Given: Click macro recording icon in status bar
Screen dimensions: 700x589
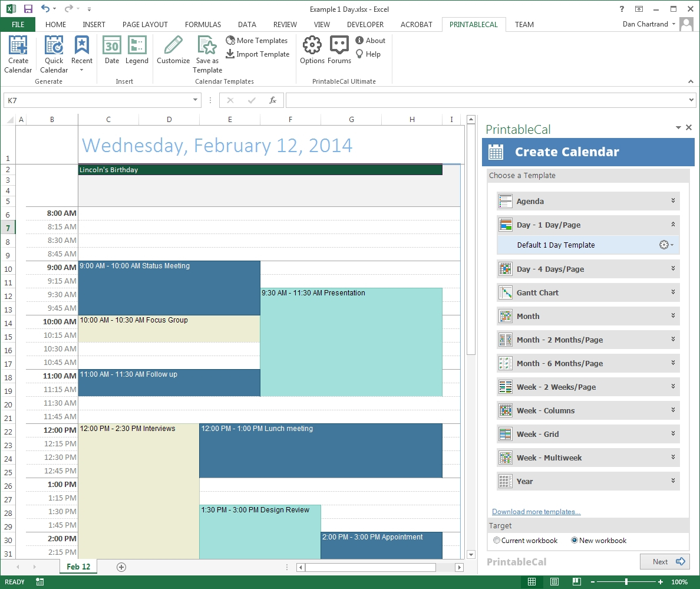Looking at the screenshot, I should [39, 582].
